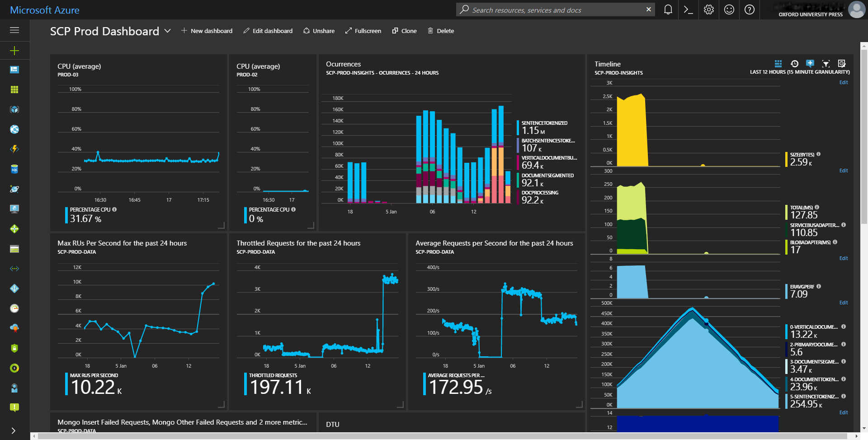Expand the left sidebar with the bottom chevron
The height and width of the screenshot is (440, 868).
14,431
